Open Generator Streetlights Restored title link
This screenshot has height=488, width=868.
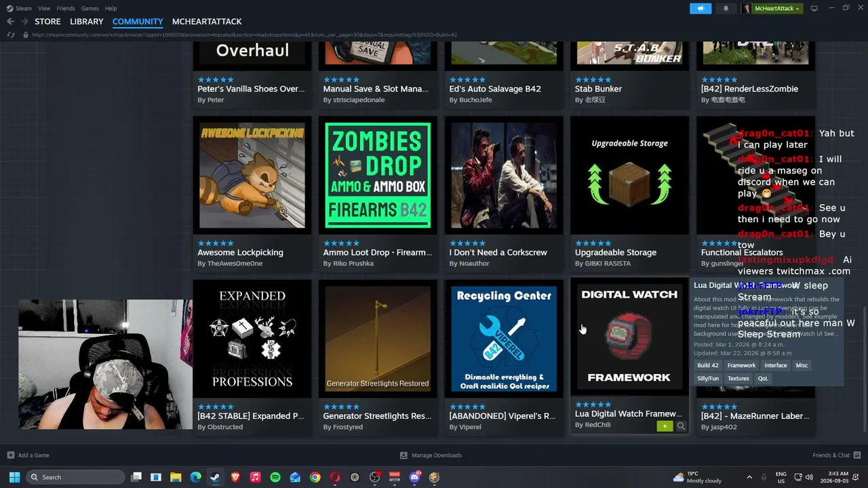tap(377, 416)
